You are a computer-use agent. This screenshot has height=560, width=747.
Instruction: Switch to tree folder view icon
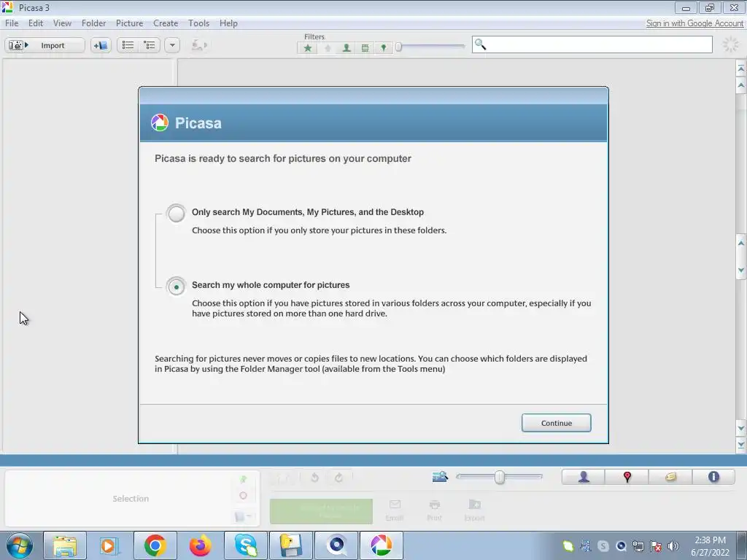tap(150, 45)
